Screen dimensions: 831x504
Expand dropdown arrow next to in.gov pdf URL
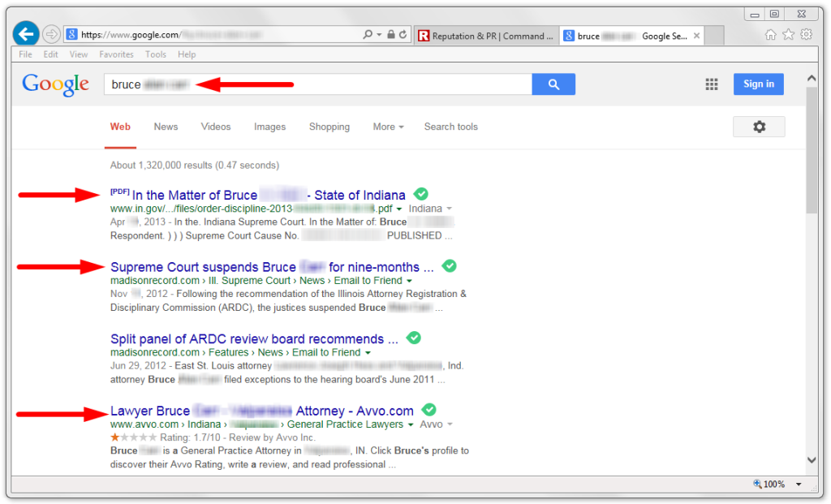point(399,209)
